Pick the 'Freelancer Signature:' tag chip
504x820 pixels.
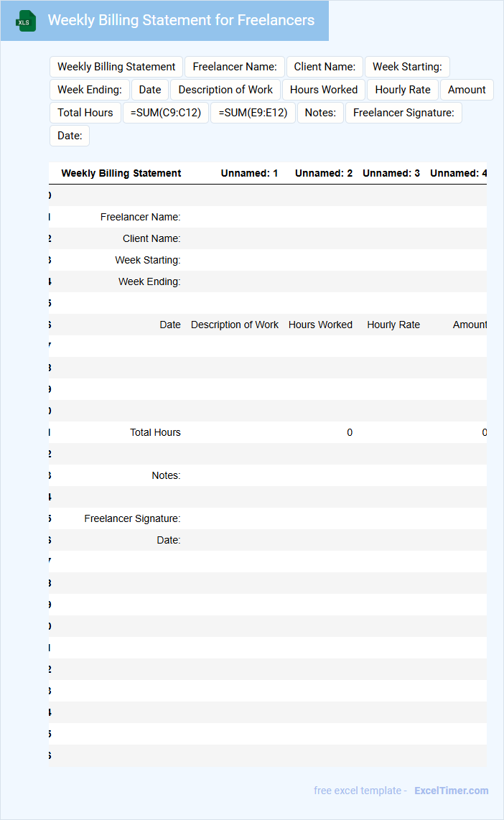coord(403,113)
